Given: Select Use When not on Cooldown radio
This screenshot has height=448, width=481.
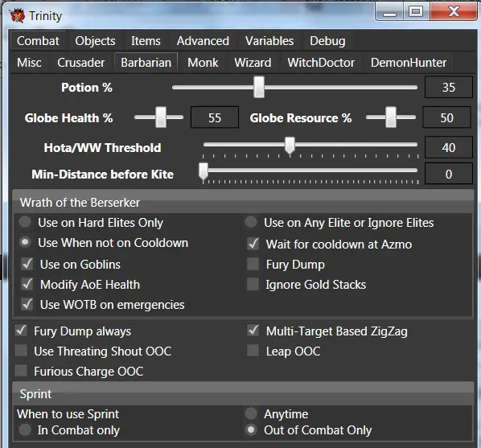Looking at the screenshot, I should click(25, 242).
